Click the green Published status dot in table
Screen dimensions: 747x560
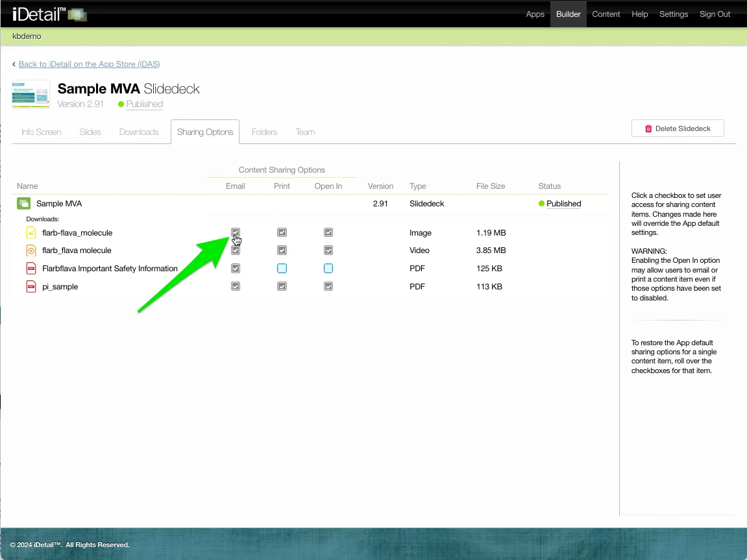coord(541,204)
